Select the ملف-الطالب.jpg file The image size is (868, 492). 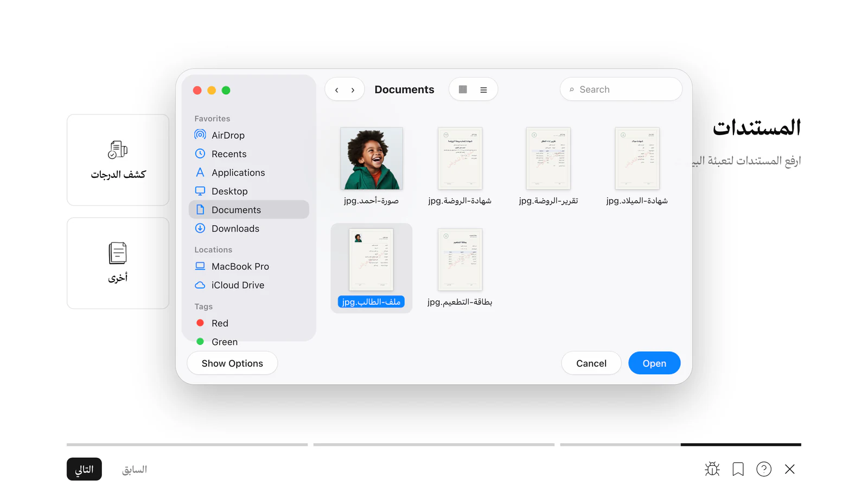pyautogui.click(x=372, y=268)
